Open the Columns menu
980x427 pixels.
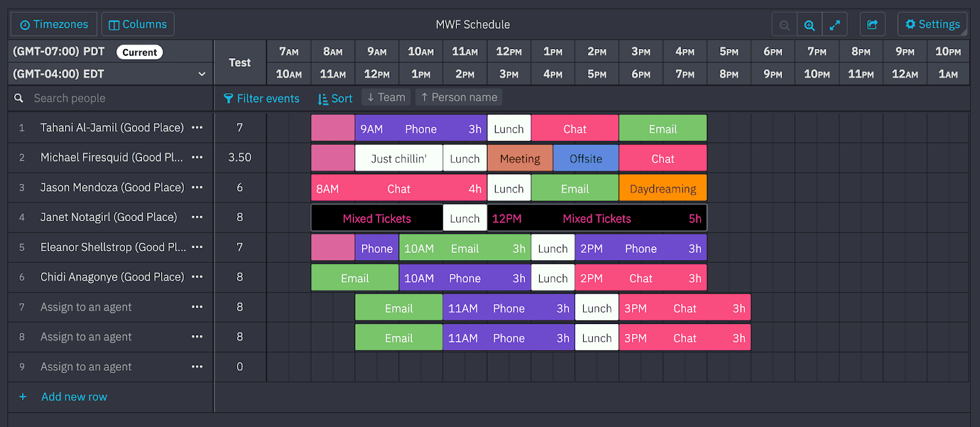coord(138,25)
